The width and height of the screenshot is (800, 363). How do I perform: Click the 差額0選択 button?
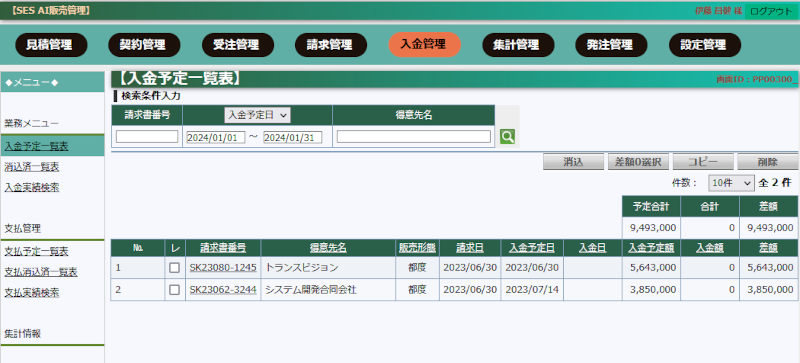(638, 162)
